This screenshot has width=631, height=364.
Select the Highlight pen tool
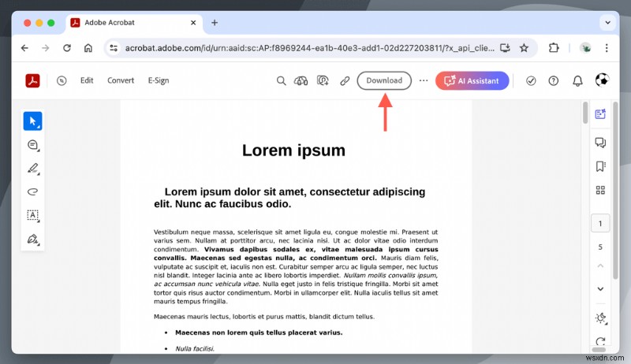[33, 169]
